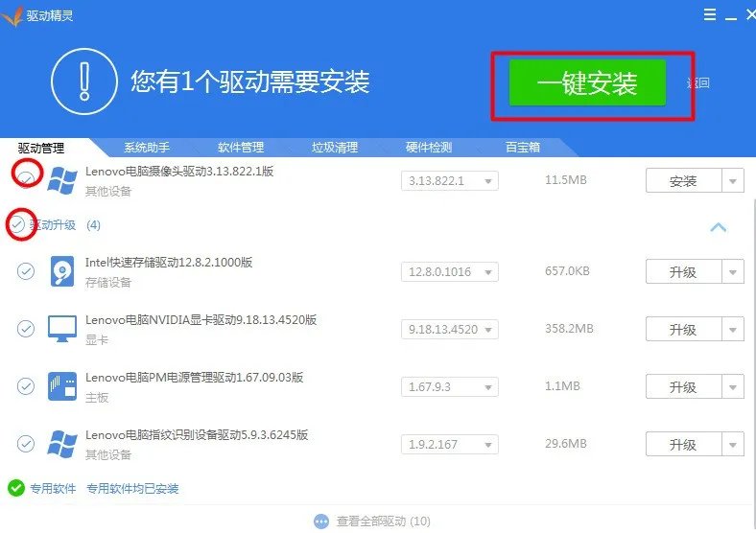Click 升级 for 指纹识别设备驱动
Viewport: 756px width, 533px height.
coord(683,444)
